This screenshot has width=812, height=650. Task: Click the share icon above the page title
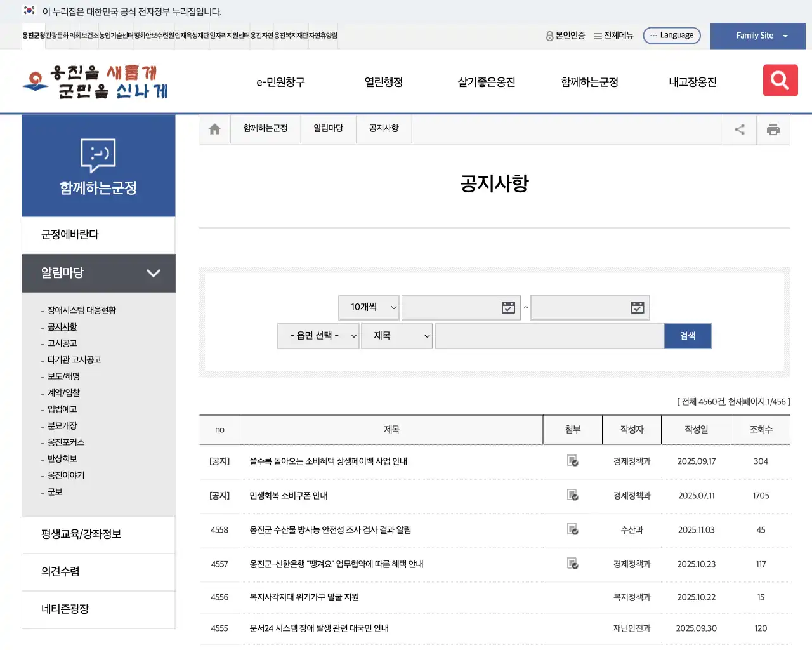click(x=739, y=129)
